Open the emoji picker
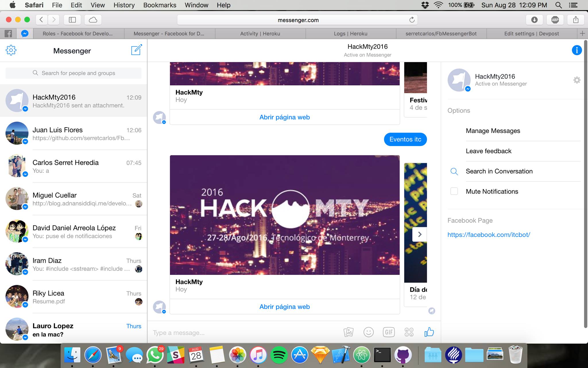588x368 pixels. pyautogui.click(x=368, y=332)
